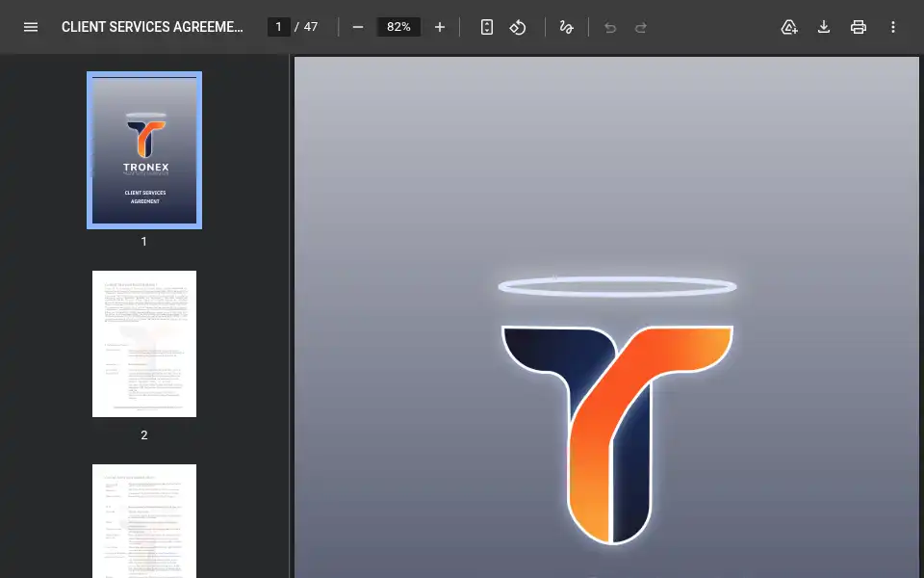The height and width of the screenshot is (578, 924).
Task: Rotate the document counterclockwise
Action: pyautogui.click(x=518, y=27)
